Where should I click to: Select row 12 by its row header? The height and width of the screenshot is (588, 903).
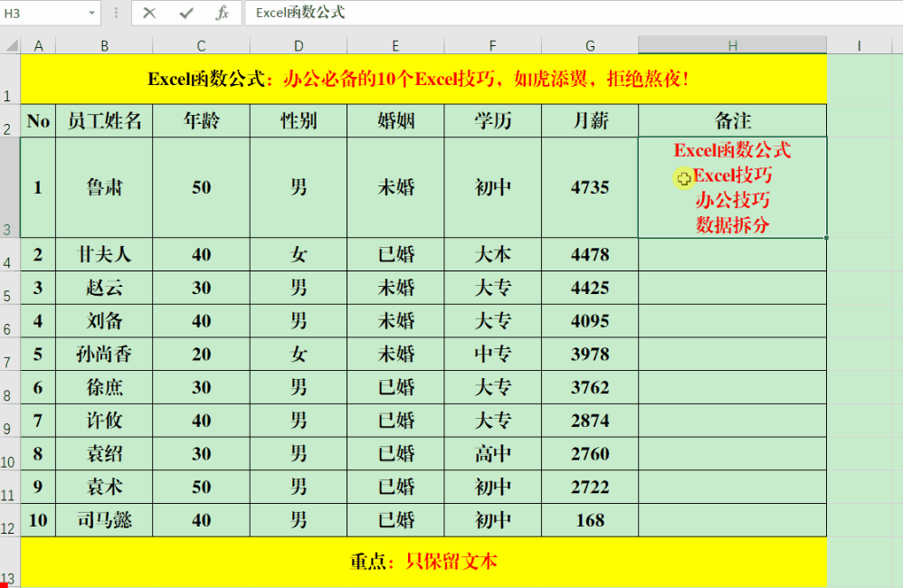pos(10,521)
